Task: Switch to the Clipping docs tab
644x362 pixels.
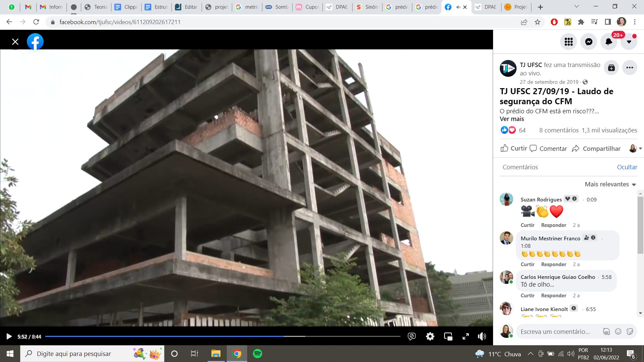Action: point(126,7)
